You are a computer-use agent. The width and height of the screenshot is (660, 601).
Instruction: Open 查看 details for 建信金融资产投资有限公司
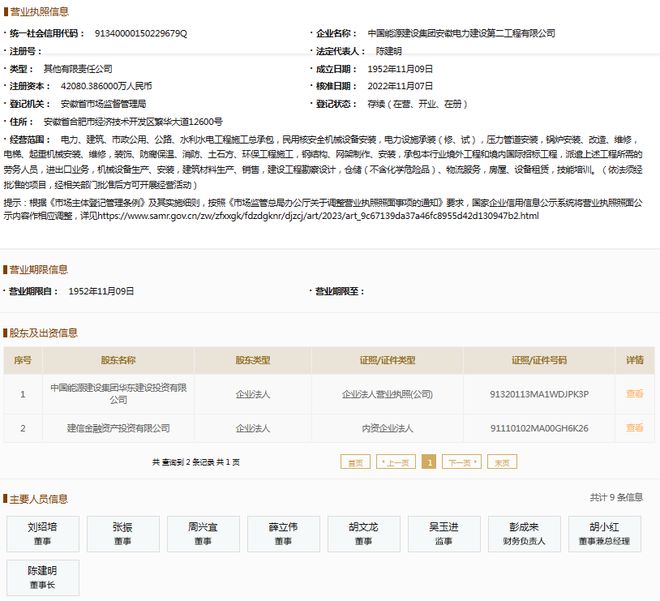pyautogui.click(x=634, y=428)
